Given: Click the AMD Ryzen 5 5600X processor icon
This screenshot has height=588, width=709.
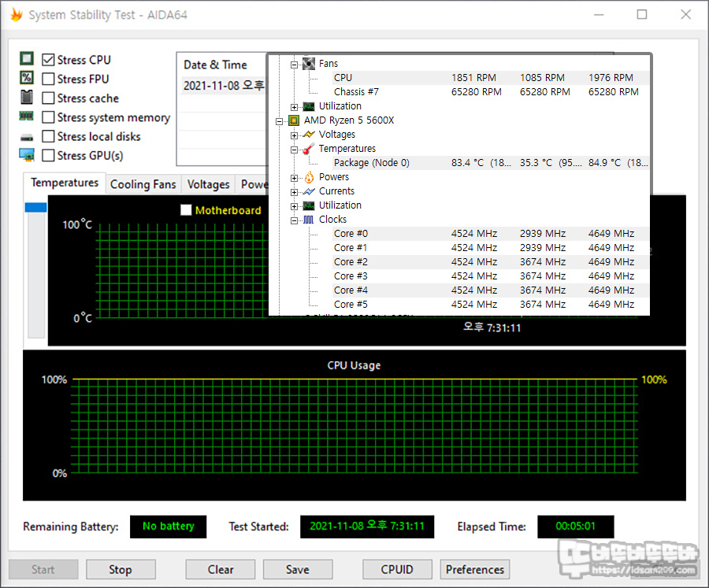Looking at the screenshot, I should pyautogui.click(x=294, y=120).
